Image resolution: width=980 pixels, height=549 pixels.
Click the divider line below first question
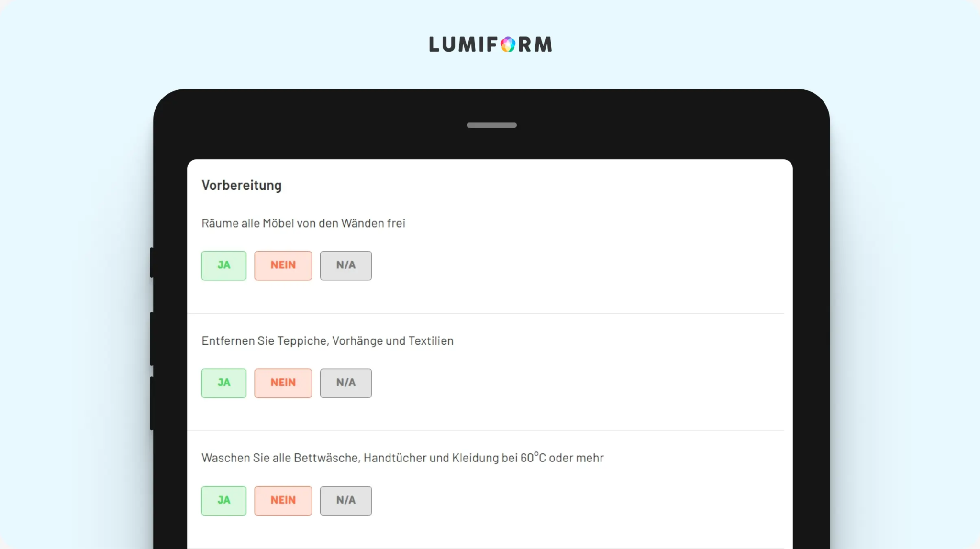tap(486, 314)
